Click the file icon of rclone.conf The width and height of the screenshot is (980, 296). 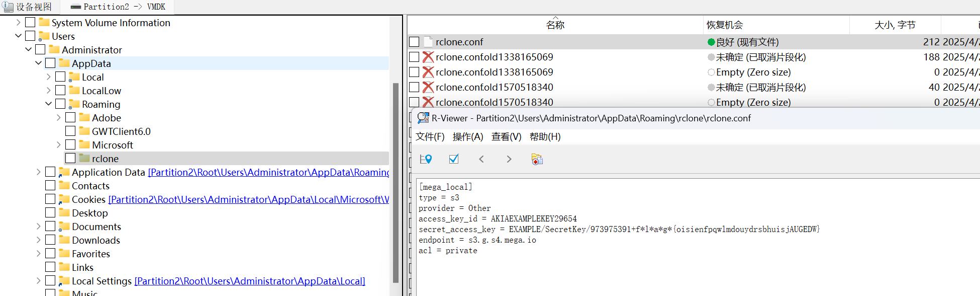428,42
